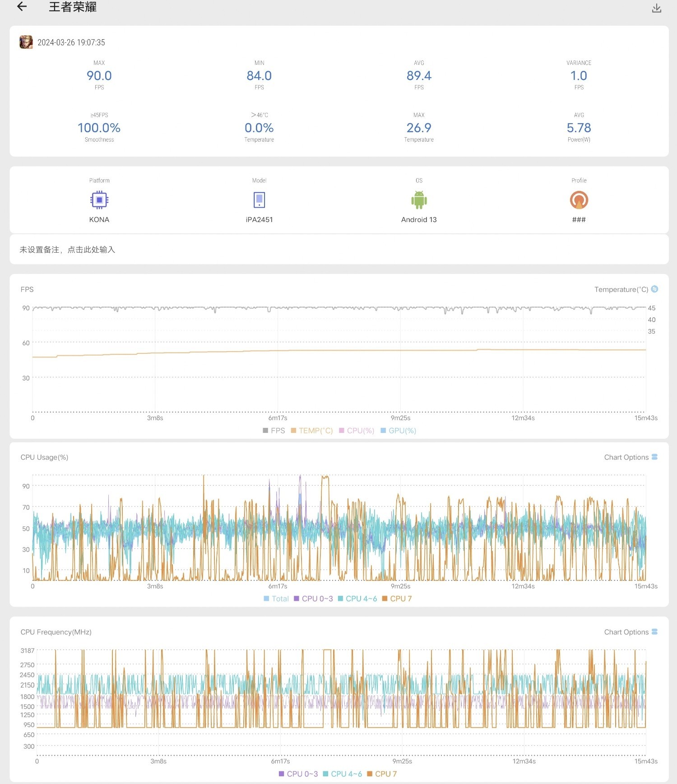The height and width of the screenshot is (784, 677).
Task: Download the report via top-right icon
Action: click(x=657, y=8)
